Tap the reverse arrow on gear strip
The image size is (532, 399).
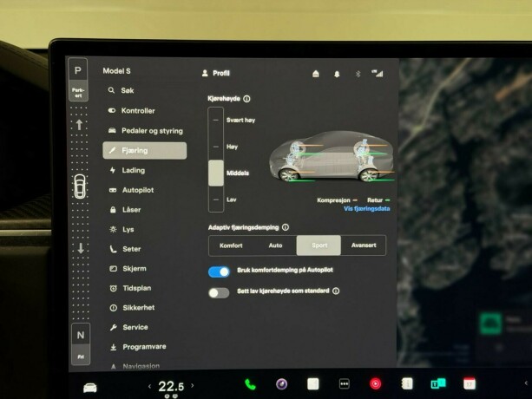point(81,248)
